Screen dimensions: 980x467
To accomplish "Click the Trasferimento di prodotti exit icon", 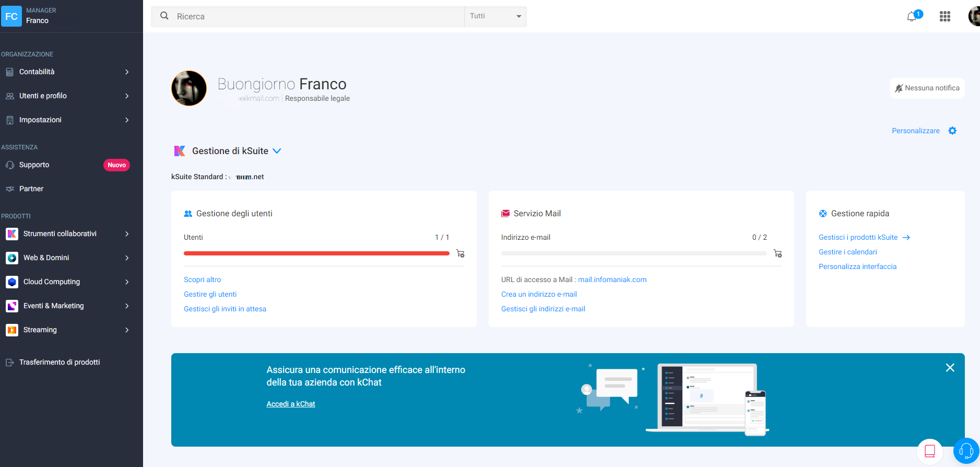I will pyautogui.click(x=10, y=363).
